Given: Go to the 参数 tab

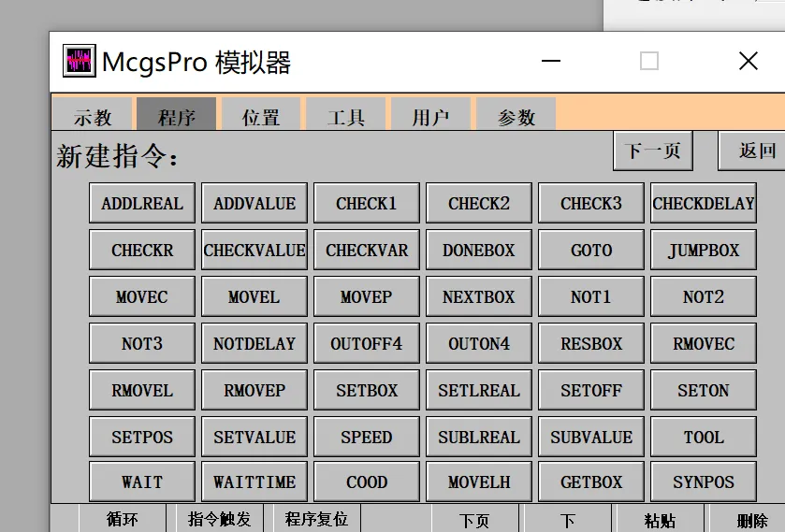Looking at the screenshot, I should (516, 115).
